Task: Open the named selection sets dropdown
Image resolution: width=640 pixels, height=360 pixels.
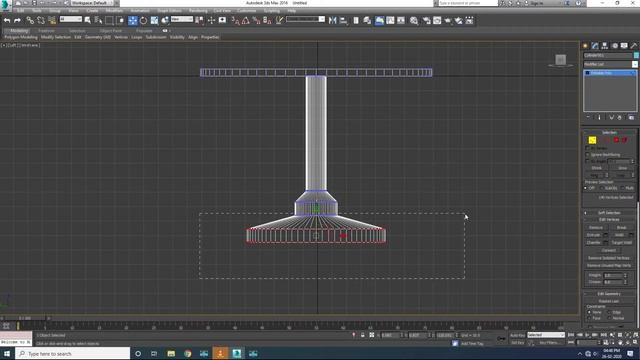Action: (x=305, y=19)
